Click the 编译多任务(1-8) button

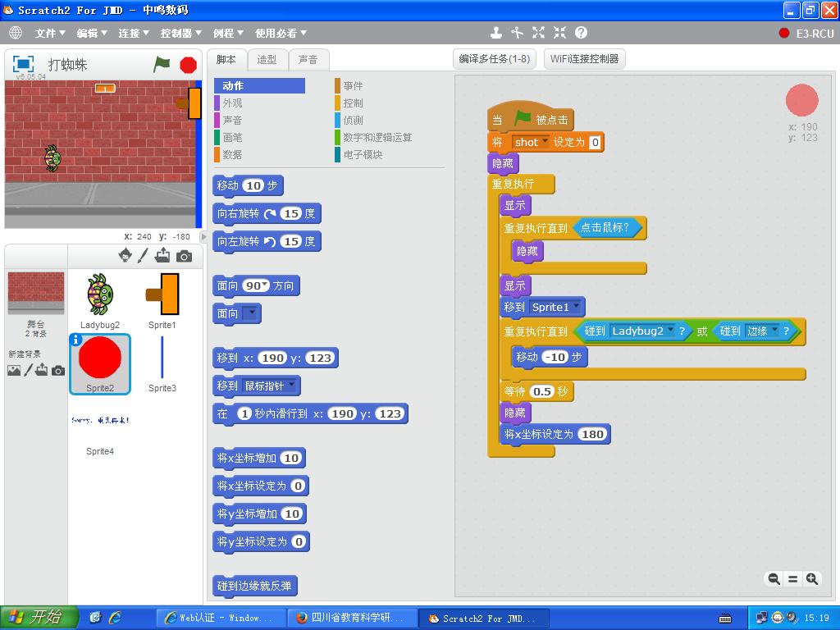click(495, 59)
